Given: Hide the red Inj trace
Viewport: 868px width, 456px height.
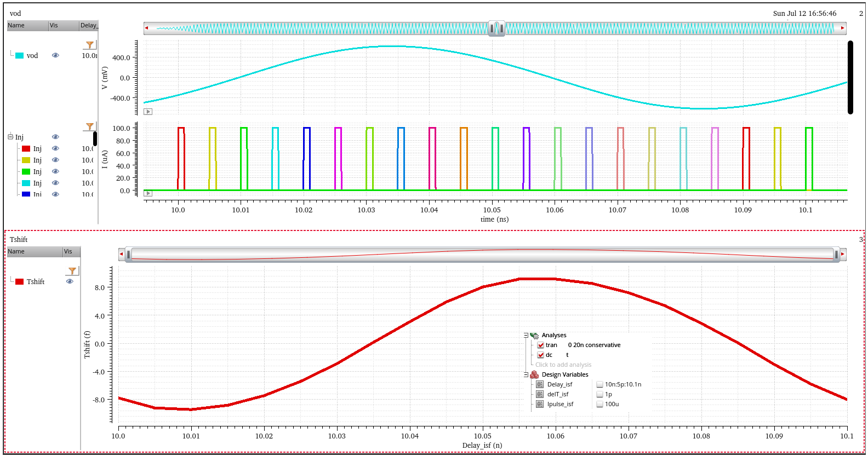Looking at the screenshot, I should pyautogui.click(x=55, y=148).
